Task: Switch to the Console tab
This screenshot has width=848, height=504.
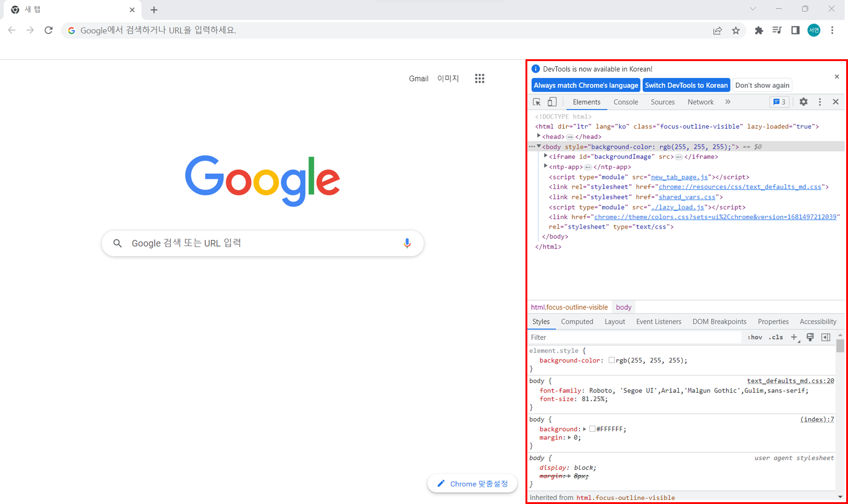Action: click(625, 102)
